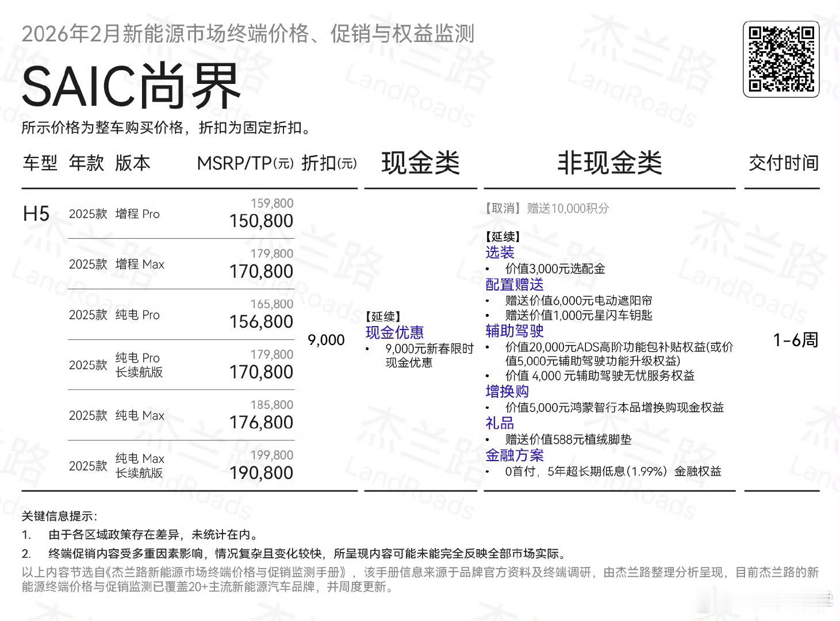Click the 版本 column header

pos(132,163)
